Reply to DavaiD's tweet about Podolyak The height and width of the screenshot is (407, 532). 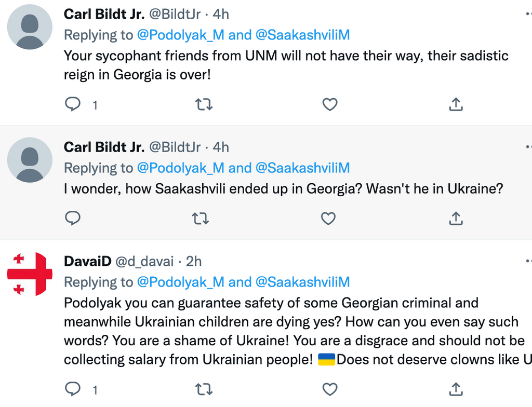[x=73, y=389]
